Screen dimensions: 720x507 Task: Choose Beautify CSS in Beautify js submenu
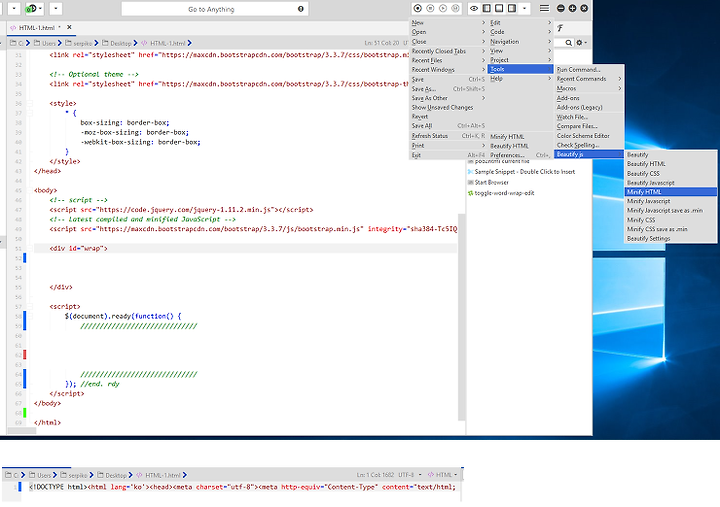(670, 174)
